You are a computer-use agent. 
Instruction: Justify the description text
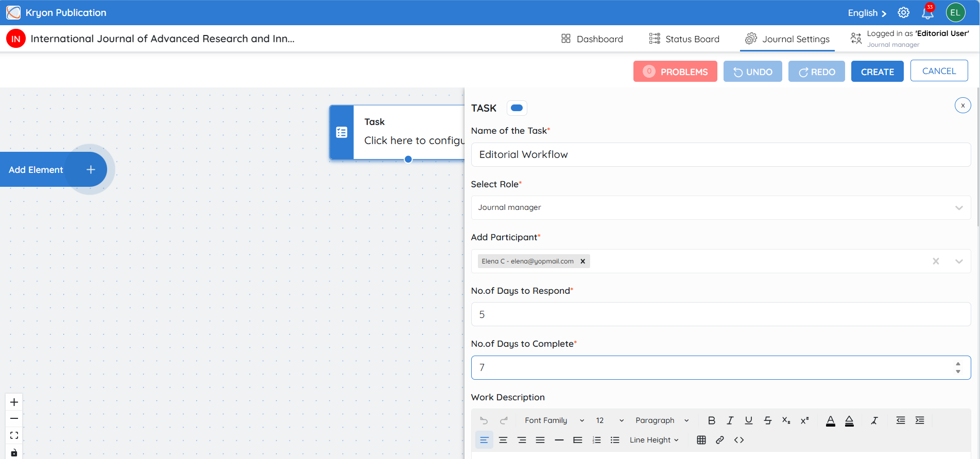pos(540,440)
